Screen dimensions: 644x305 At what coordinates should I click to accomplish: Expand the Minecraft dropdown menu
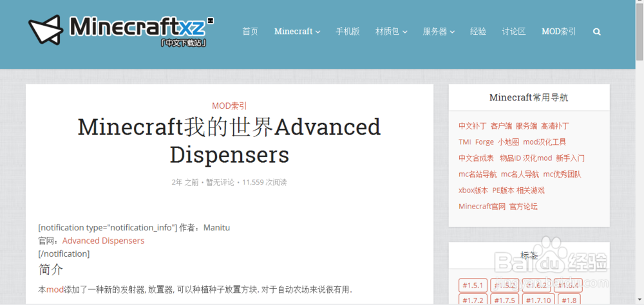(298, 32)
